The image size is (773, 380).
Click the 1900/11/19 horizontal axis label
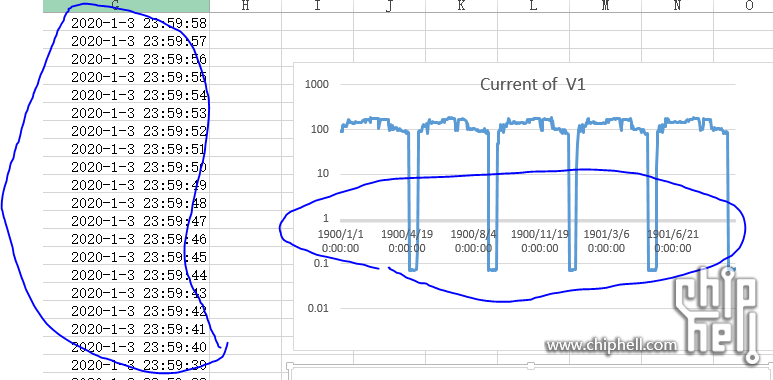coord(540,241)
